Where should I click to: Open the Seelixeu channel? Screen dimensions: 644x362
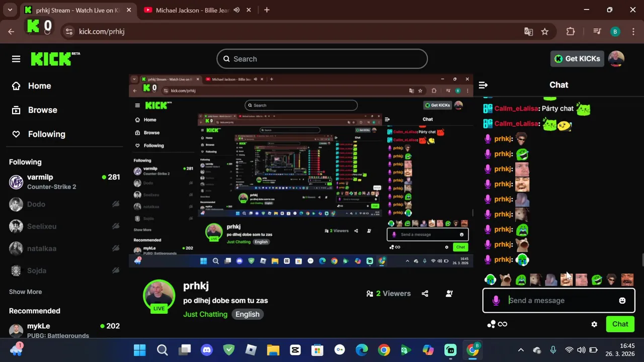click(x=64, y=226)
